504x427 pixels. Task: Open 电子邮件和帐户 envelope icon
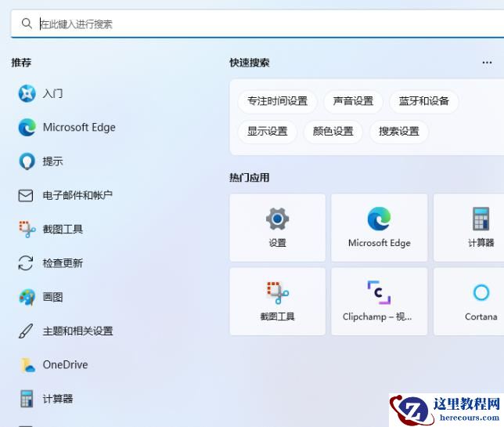pyautogui.click(x=26, y=195)
